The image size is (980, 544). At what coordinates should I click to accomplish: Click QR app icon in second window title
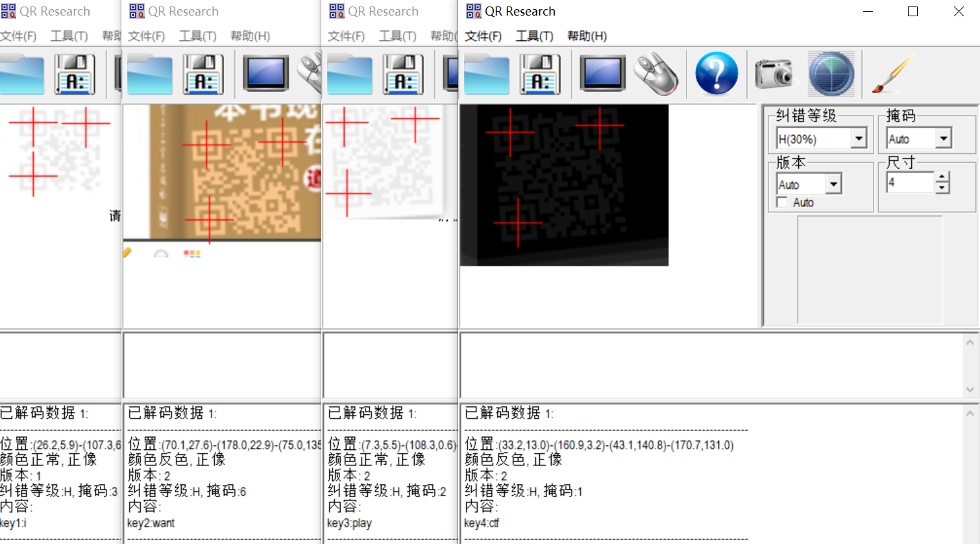pos(137,11)
